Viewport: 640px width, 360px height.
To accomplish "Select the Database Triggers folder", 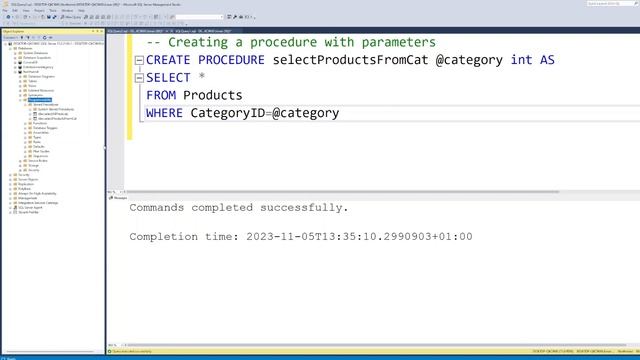I will [45, 128].
